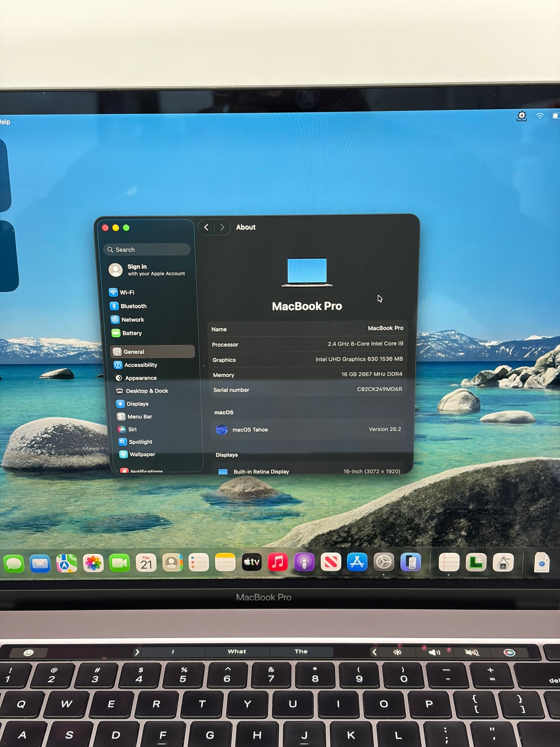The width and height of the screenshot is (560, 747).
Task: Launch Apple TV from the Dock
Action: (x=252, y=562)
